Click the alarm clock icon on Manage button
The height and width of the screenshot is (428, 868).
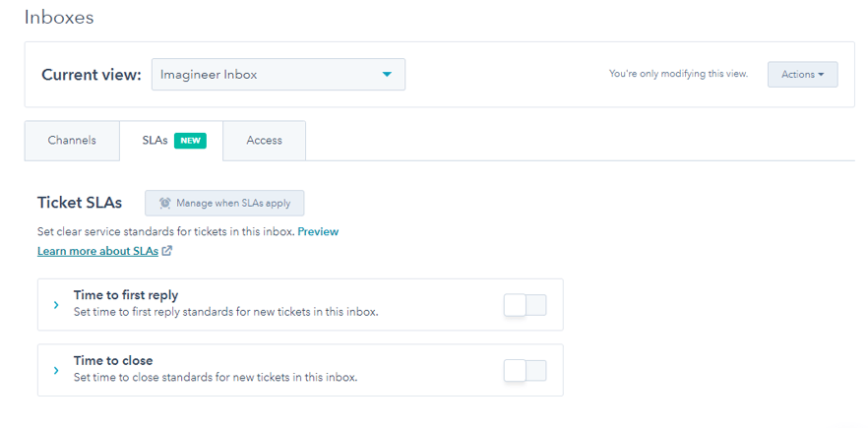coord(164,203)
